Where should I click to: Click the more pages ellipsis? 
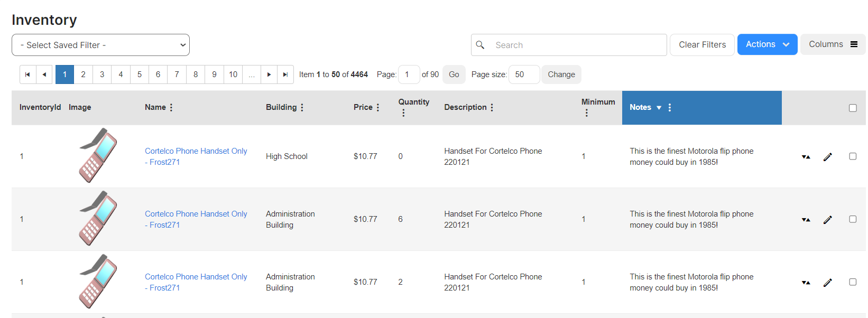click(x=252, y=74)
